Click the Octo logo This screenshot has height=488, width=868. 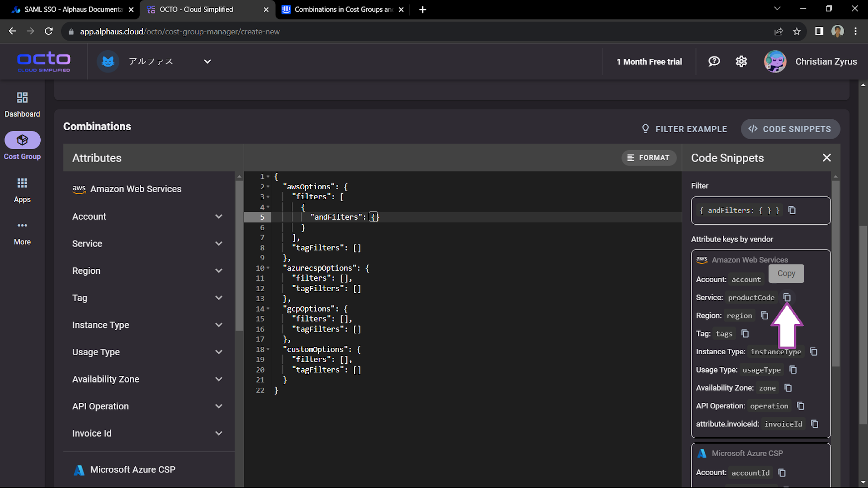(44, 62)
